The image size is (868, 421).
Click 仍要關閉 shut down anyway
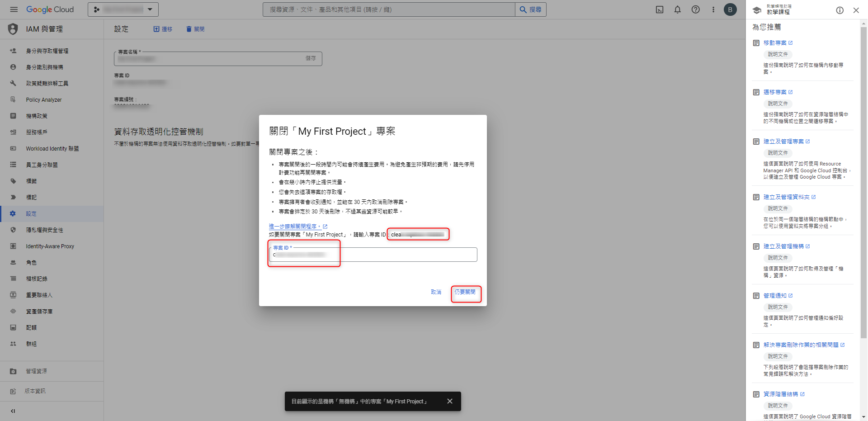click(465, 292)
